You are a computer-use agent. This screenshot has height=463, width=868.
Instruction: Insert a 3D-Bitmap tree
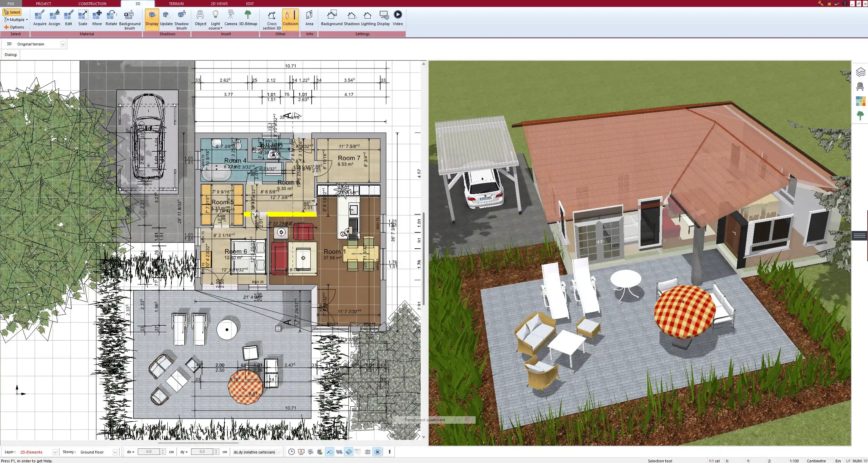coord(248,18)
